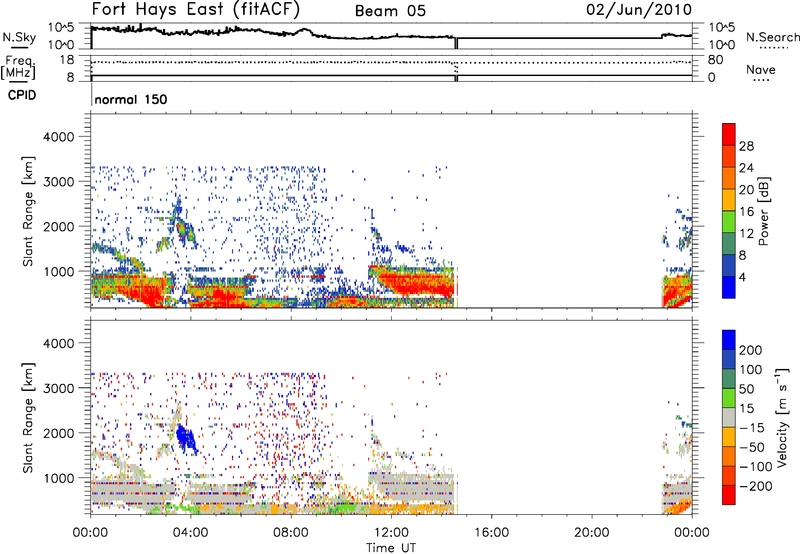Click the "4000" tick on power panel axis
800x554 pixels.
click(x=58, y=137)
